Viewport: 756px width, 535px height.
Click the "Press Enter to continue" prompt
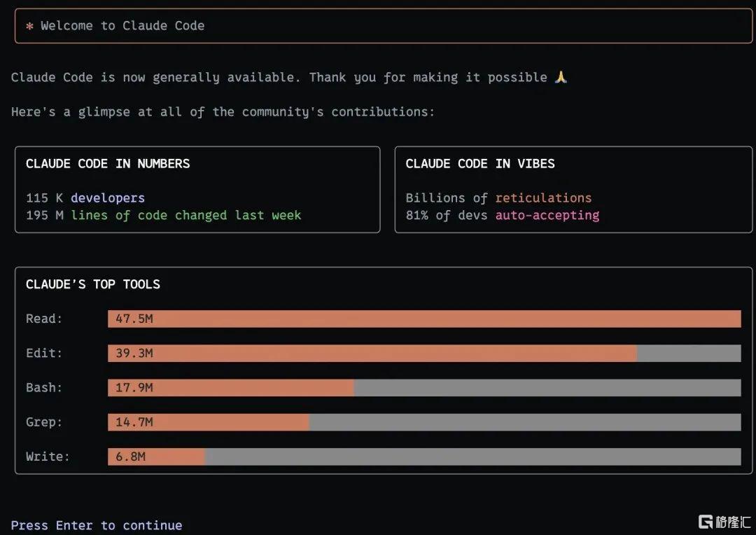pyautogui.click(x=97, y=525)
